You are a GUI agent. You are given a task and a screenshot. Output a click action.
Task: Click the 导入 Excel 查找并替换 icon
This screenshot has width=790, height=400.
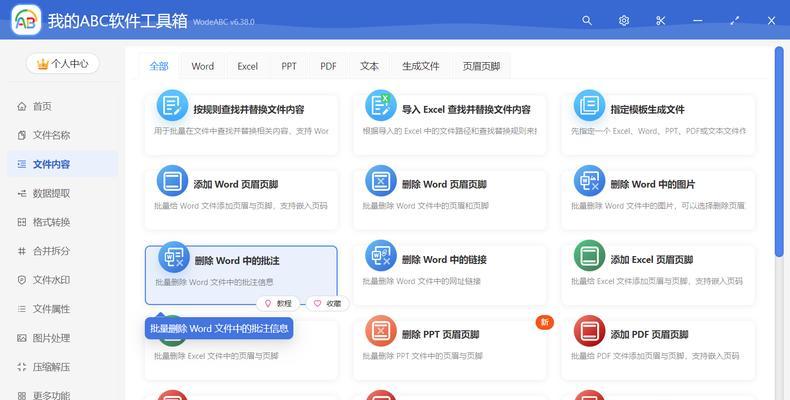pyautogui.click(x=381, y=105)
